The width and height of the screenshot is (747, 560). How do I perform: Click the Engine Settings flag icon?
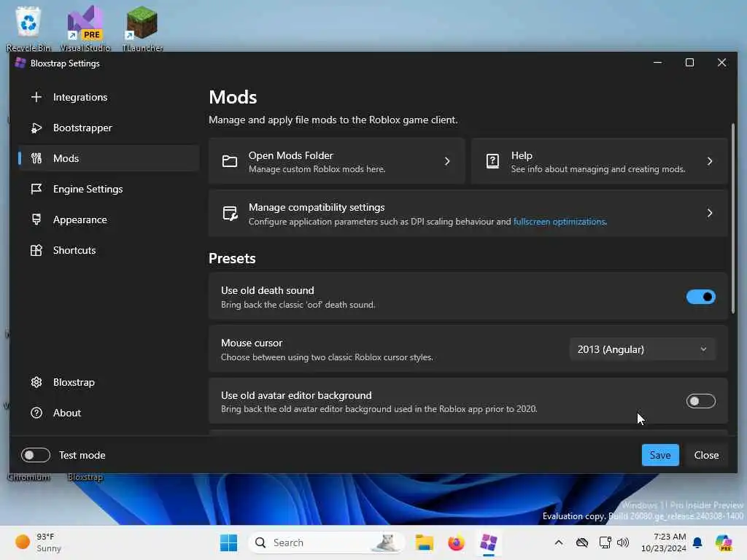click(36, 189)
